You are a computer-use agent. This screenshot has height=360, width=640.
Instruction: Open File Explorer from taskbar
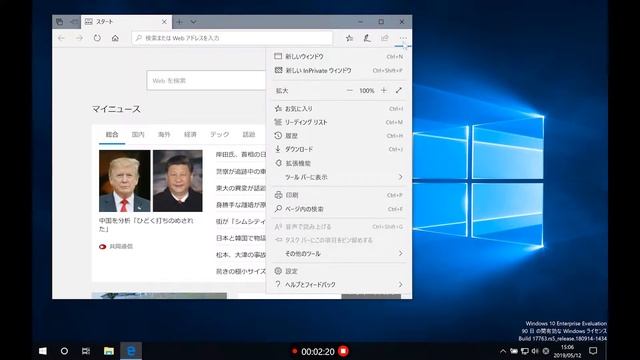109,351
